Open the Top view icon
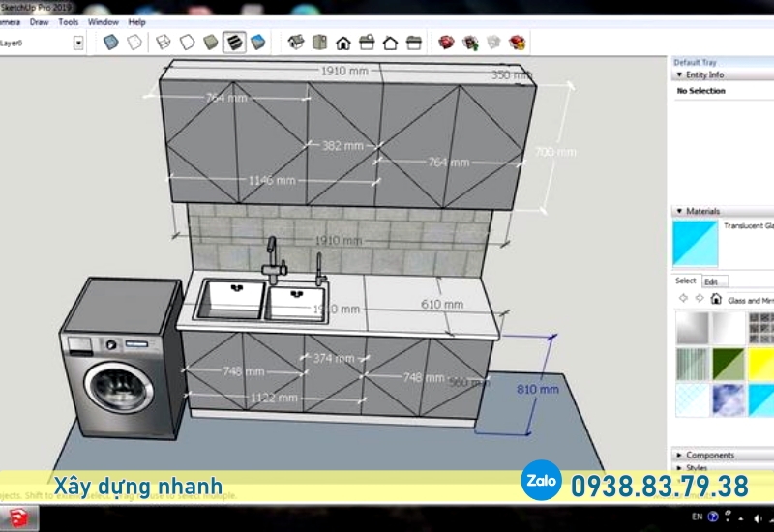 pyautogui.click(x=320, y=43)
